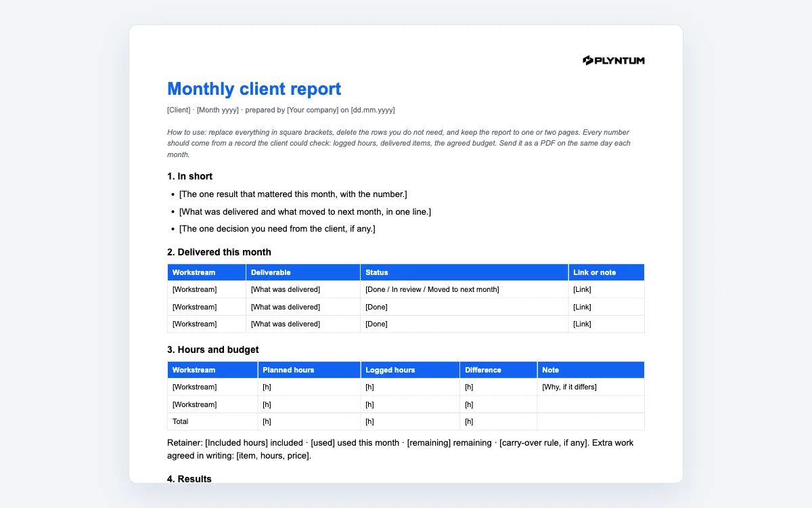Screen dimensions: 812x508
Task: Select the "Monthly client report" title
Action: click(254, 89)
